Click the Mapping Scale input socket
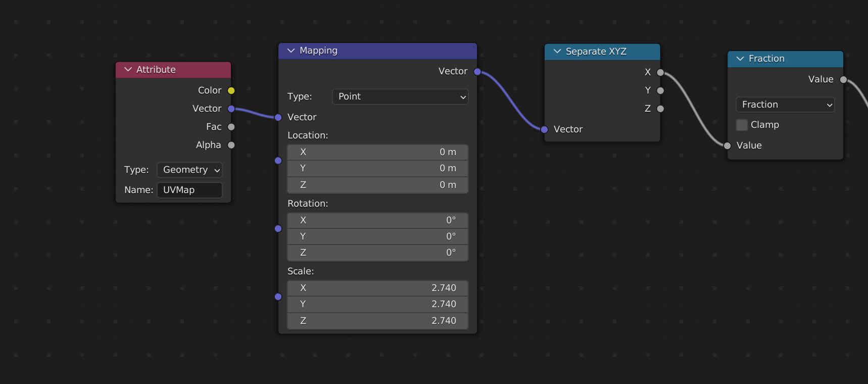The image size is (868, 384). (x=278, y=297)
